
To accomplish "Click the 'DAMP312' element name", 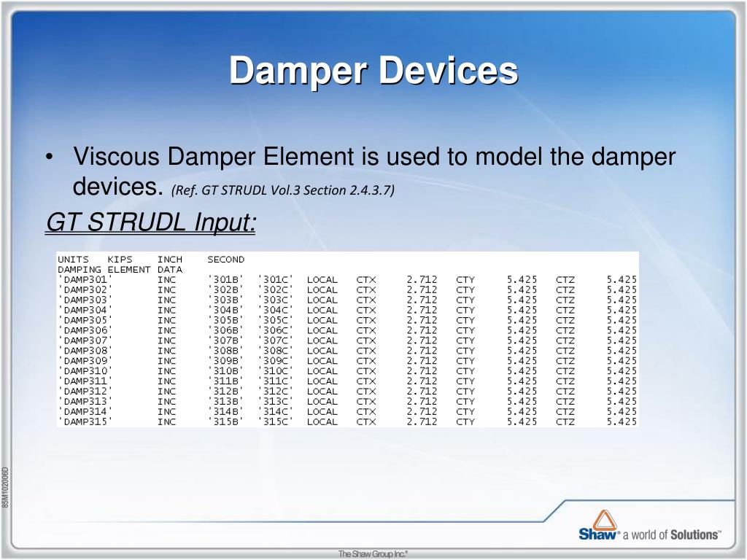I will click(x=85, y=391).
